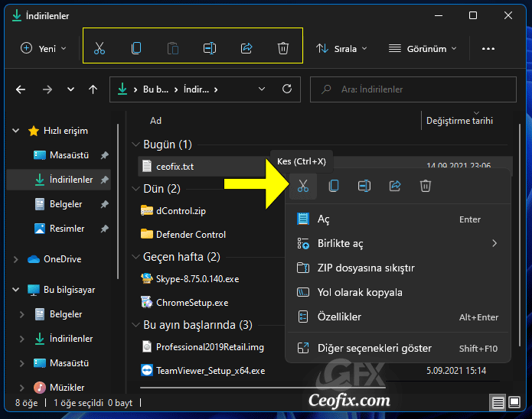This screenshot has width=532, height=419.
Task: Click the file list horizontal scrollbar
Action: (x=263, y=387)
